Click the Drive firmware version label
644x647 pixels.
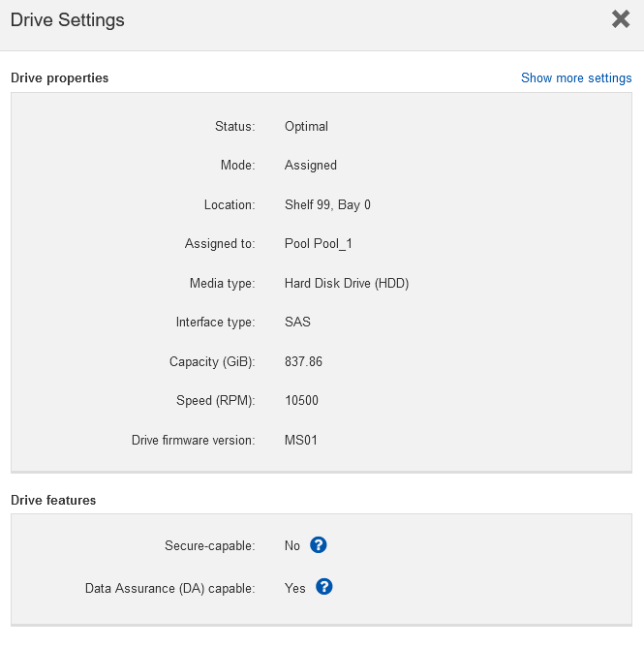193,441
